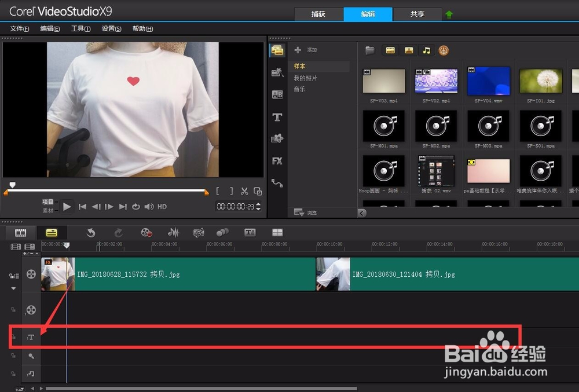The width and height of the screenshot is (579, 392).
Task: Switch to Timeline view
Action: 52,233
